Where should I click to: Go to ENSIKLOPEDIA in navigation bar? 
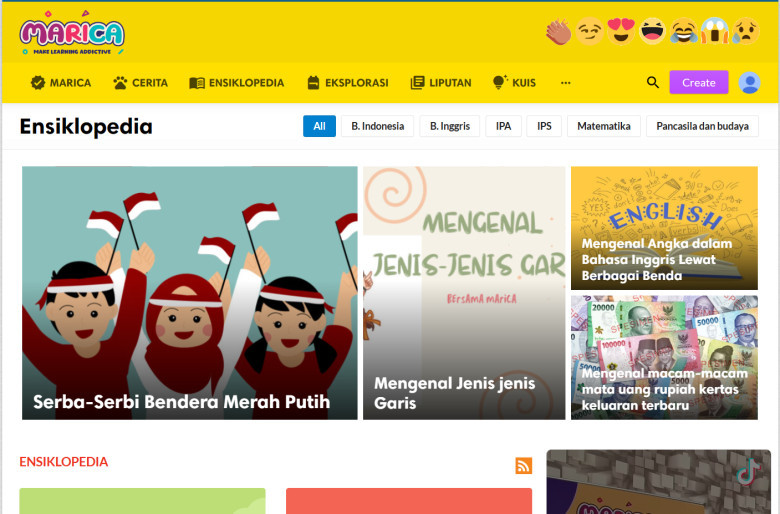pos(237,83)
